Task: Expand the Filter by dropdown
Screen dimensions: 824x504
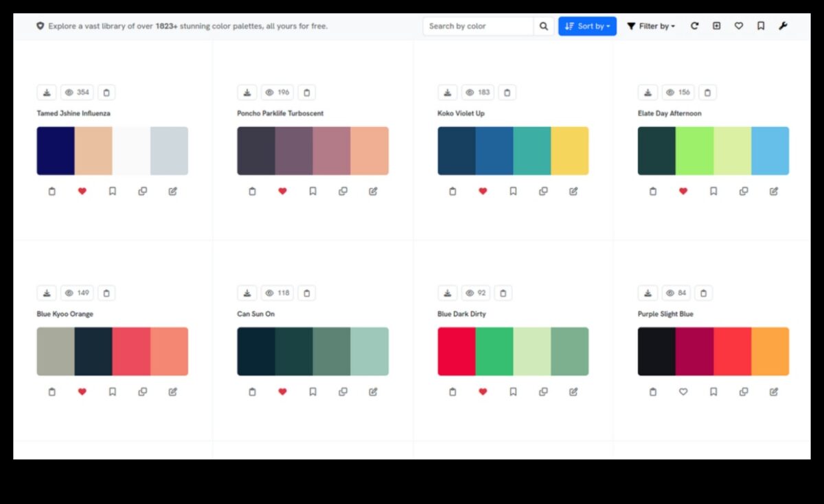Action: point(650,26)
